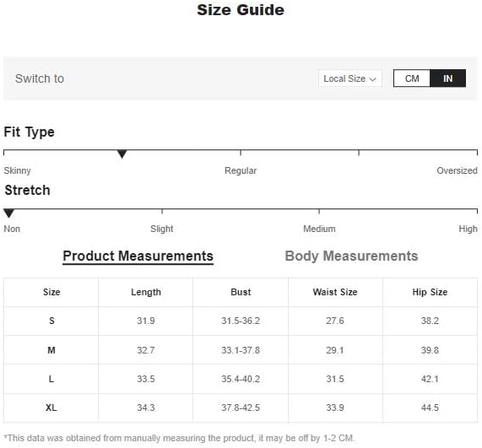Select the IN unit option
This screenshot has width=482, height=448.
pos(447,78)
